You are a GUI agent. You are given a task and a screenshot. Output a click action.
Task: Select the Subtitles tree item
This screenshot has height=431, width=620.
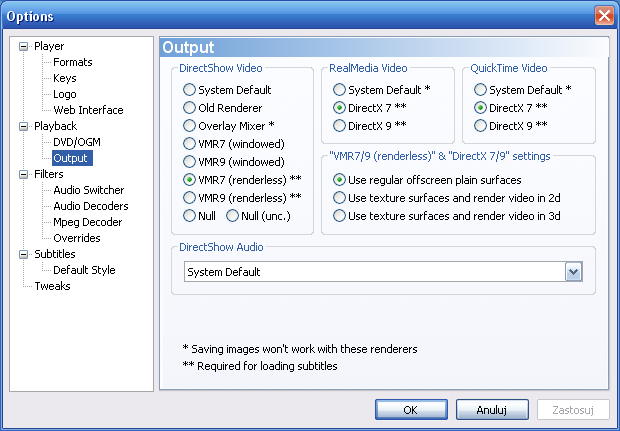tap(55, 254)
